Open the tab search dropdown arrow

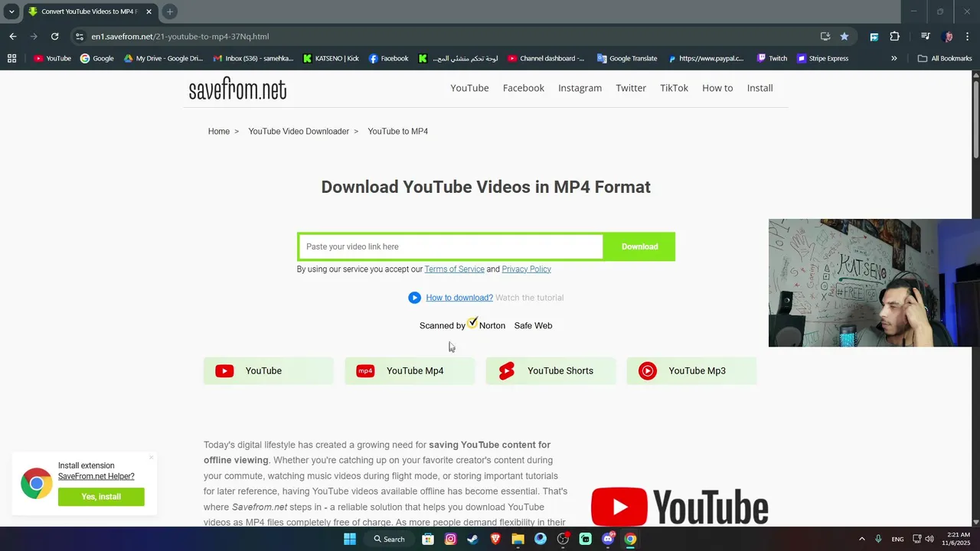click(x=11, y=11)
